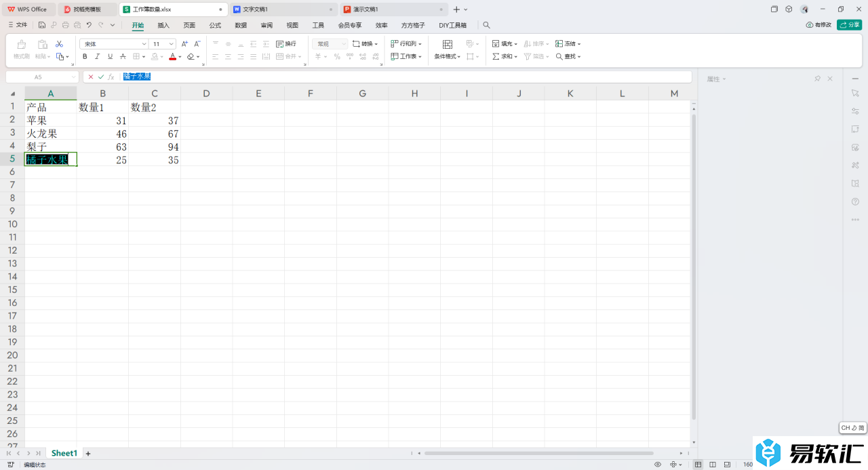
Task: Open the 填充 fill dropdown
Action: 505,43
